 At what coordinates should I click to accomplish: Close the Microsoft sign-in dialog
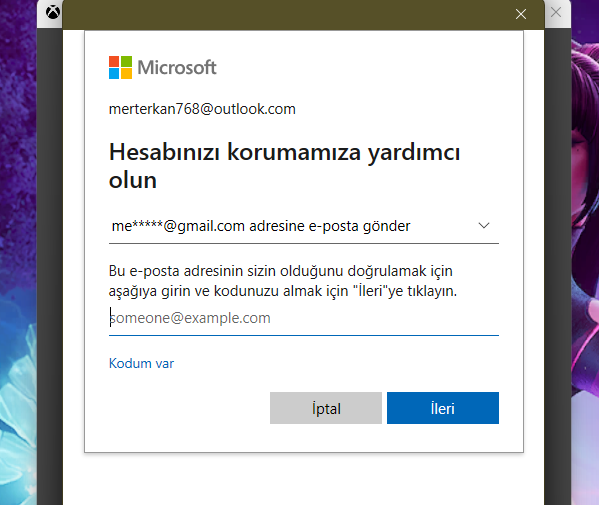[x=521, y=14]
